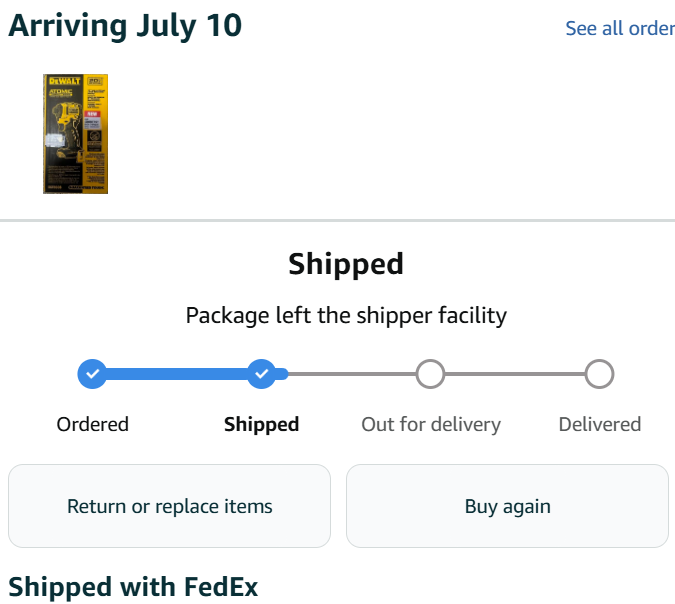Select the Out for delivery label
Screen dimensions: 675x604
click(x=431, y=424)
